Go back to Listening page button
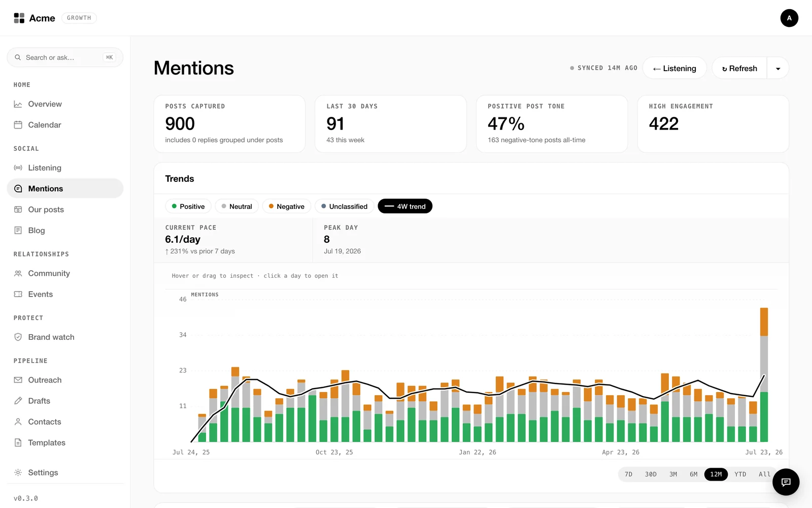 click(x=674, y=69)
